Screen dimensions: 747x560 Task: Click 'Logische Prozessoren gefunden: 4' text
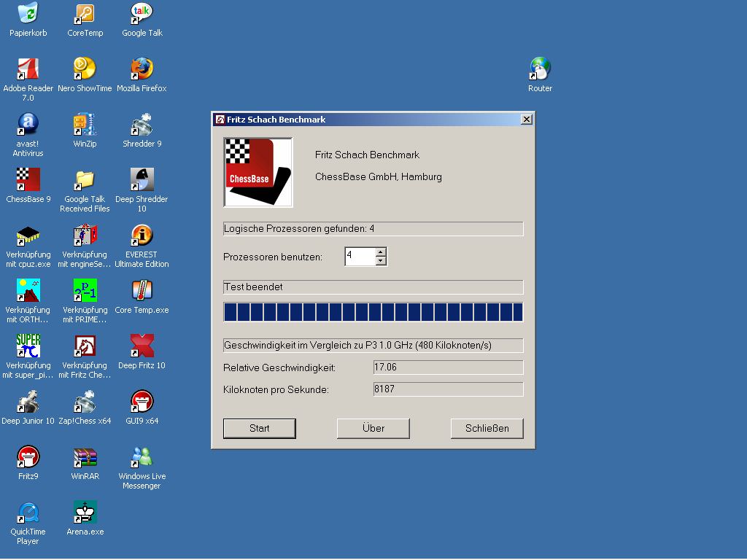(299, 228)
